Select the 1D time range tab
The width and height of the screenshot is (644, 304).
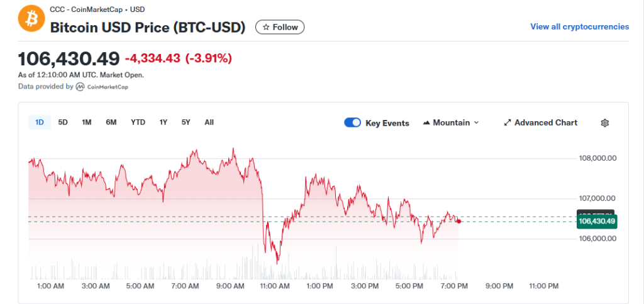click(40, 122)
